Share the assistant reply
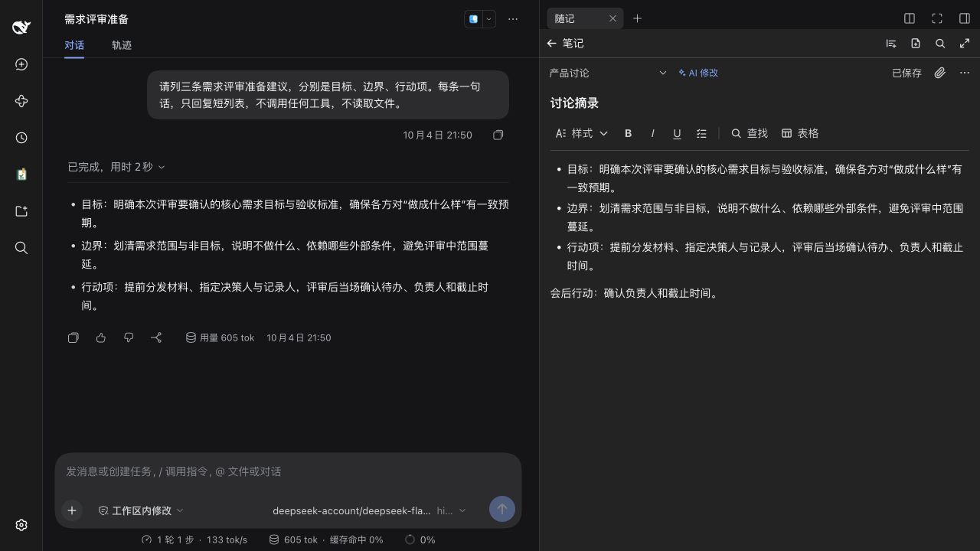 (x=156, y=337)
